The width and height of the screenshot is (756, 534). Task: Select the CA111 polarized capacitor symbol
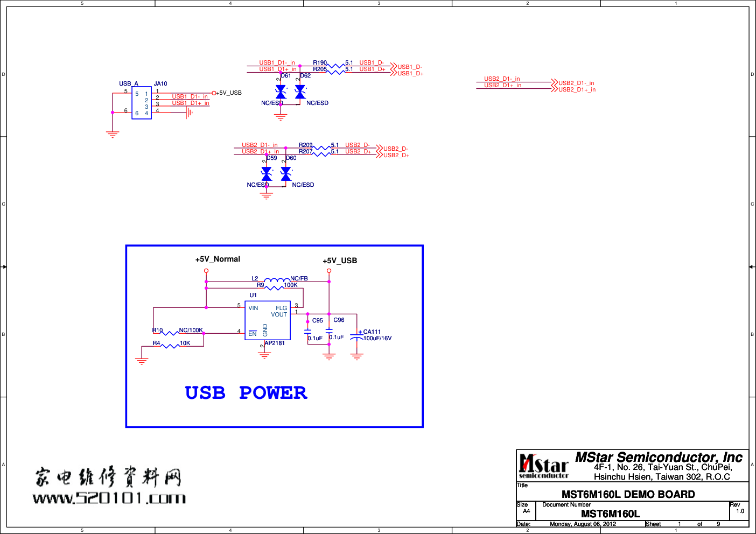[356, 337]
